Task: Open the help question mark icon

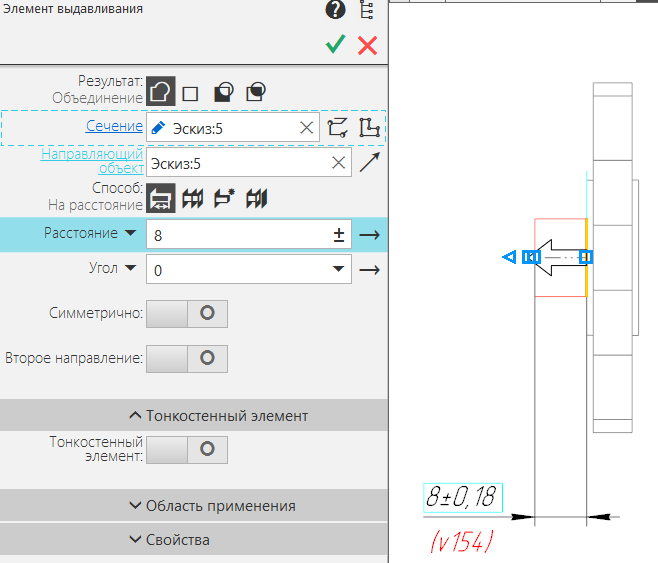Action: click(x=335, y=10)
